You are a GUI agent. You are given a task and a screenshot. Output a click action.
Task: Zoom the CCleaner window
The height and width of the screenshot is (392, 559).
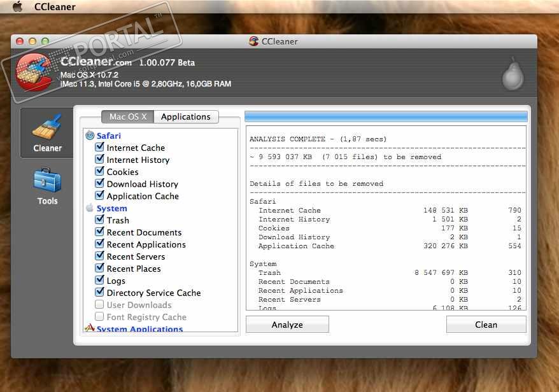click(45, 41)
